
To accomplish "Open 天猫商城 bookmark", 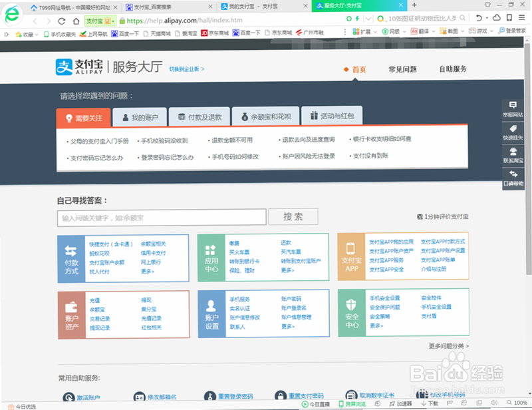I will pyautogui.click(x=157, y=33).
